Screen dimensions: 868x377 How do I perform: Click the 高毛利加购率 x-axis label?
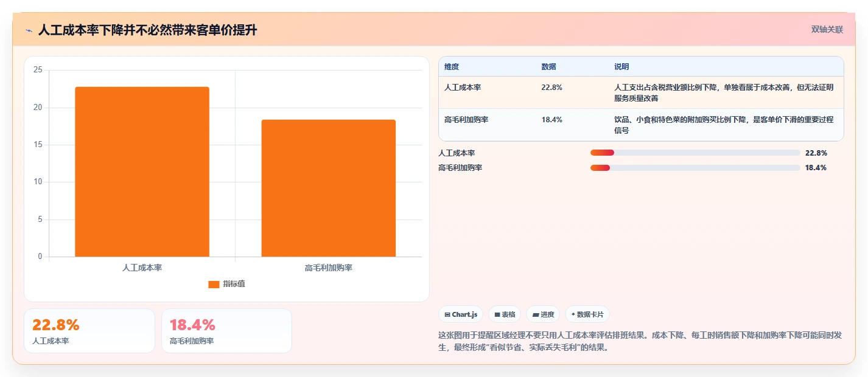[329, 268]
